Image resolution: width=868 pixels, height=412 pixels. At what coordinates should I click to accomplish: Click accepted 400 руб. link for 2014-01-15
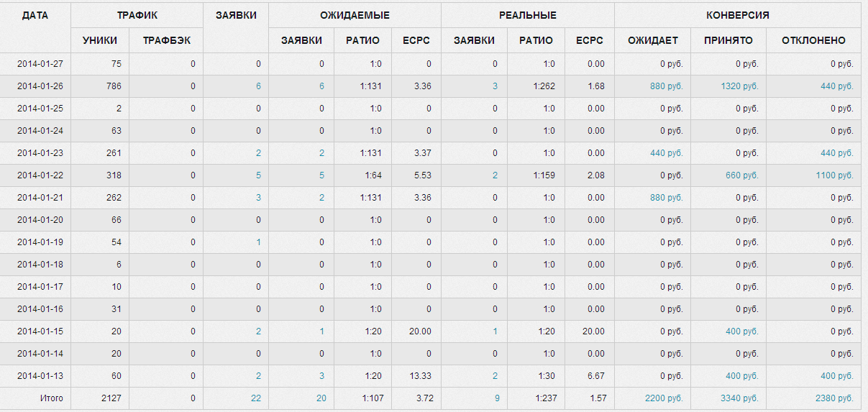pos(742,331)
